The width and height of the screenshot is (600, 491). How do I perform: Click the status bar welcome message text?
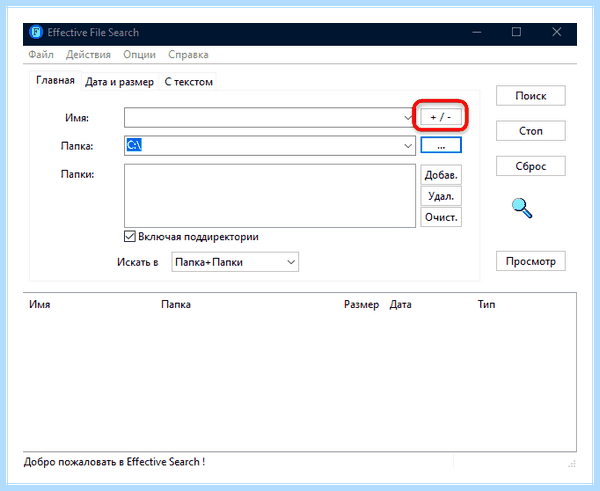coord(114,462)
